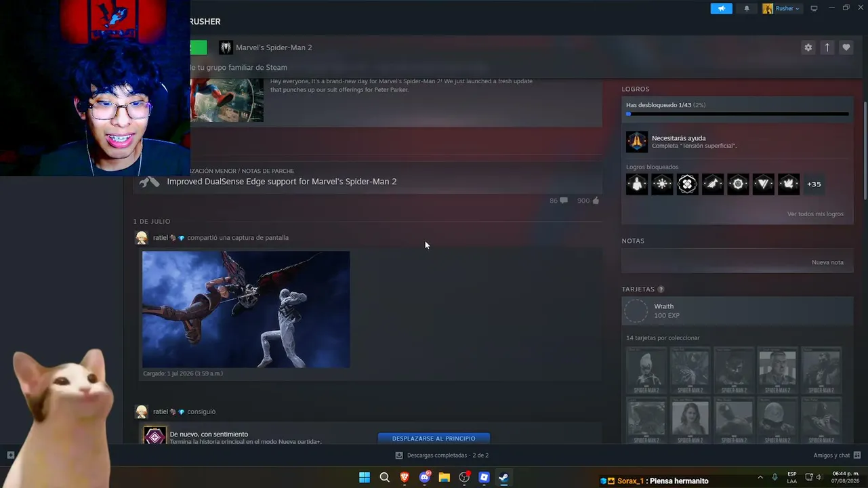
Task: Switch Steam to Big Picture mode
Action: click(x=814, y=9)
